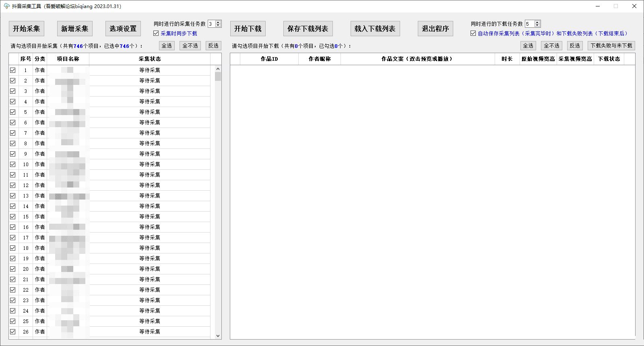The image size is (644, 346).
Task: Click the 新增采集 button
Action: click(75, 29)
